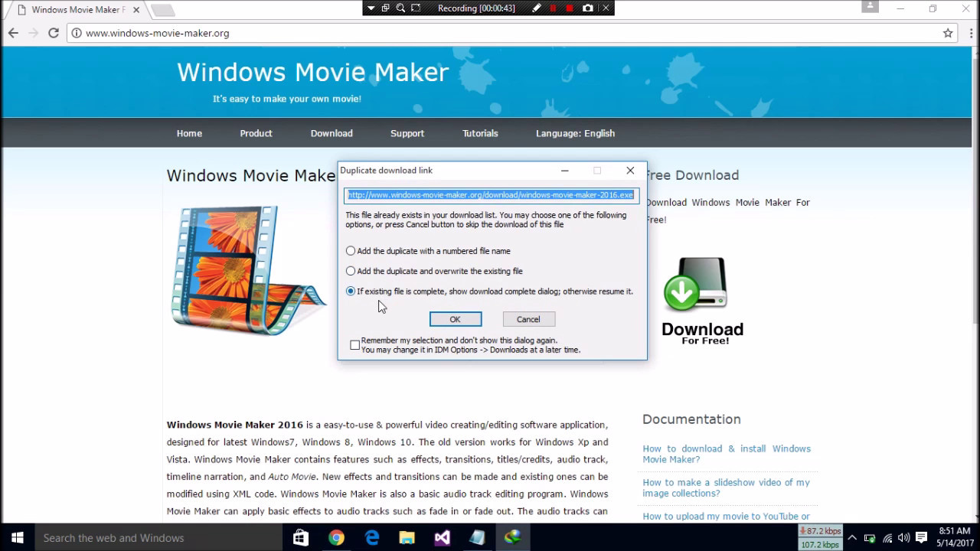Click the Chrome forward arrow
This screenshot has height=551, width=980.
click(33, 33)
